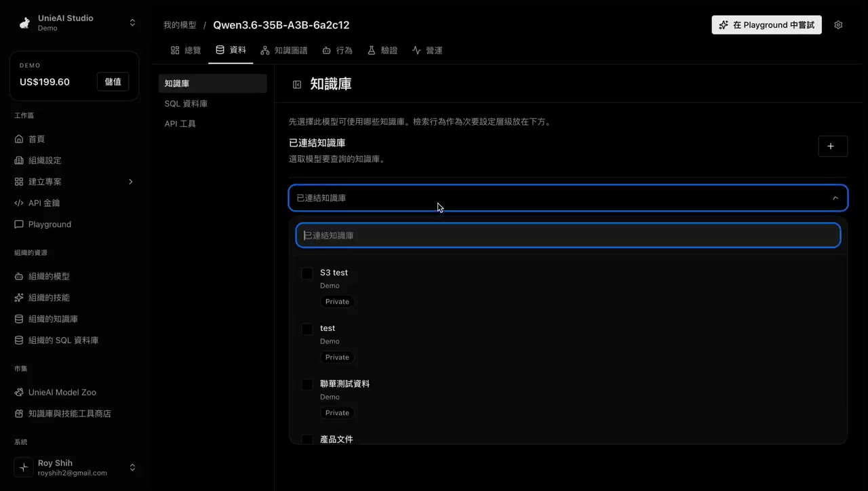Click the UnieAI Model Zoo icon

19,393
